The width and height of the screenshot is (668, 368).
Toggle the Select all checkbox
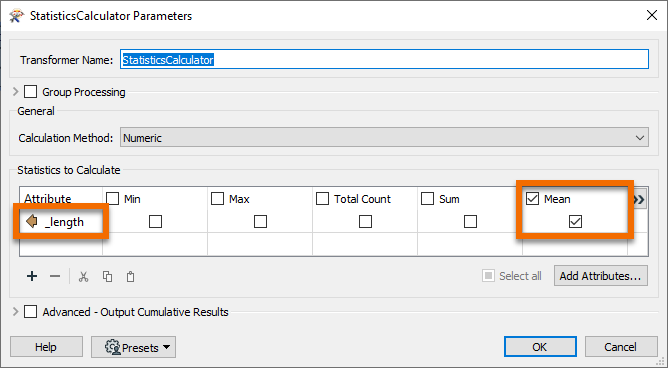(488, 276)
